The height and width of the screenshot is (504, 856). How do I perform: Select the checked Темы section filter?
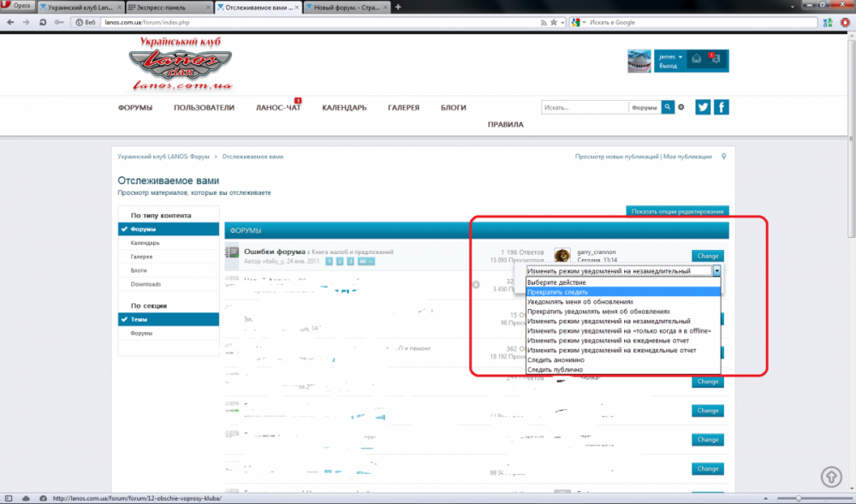coord(138,319)
